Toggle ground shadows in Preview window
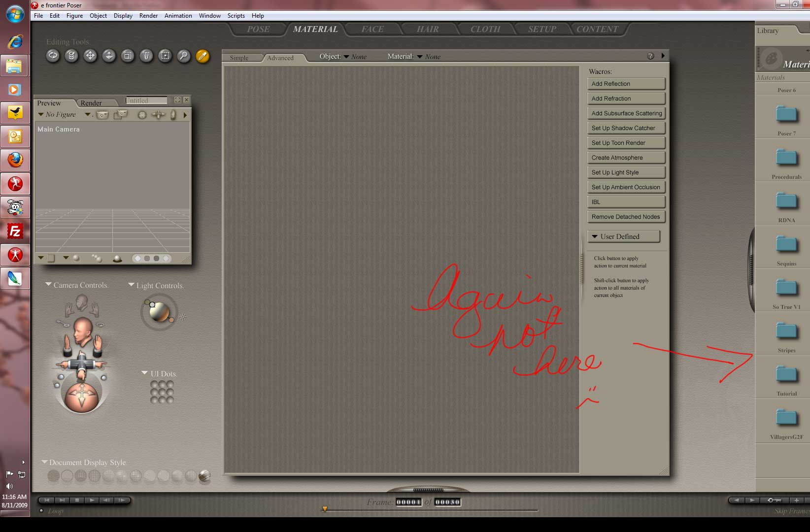This screenshot has height=532, width=810. [x=117, y=259]
